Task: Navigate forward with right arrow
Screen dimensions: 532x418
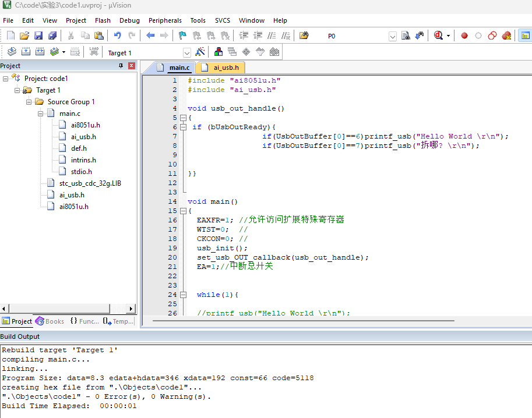Action: 164,36
